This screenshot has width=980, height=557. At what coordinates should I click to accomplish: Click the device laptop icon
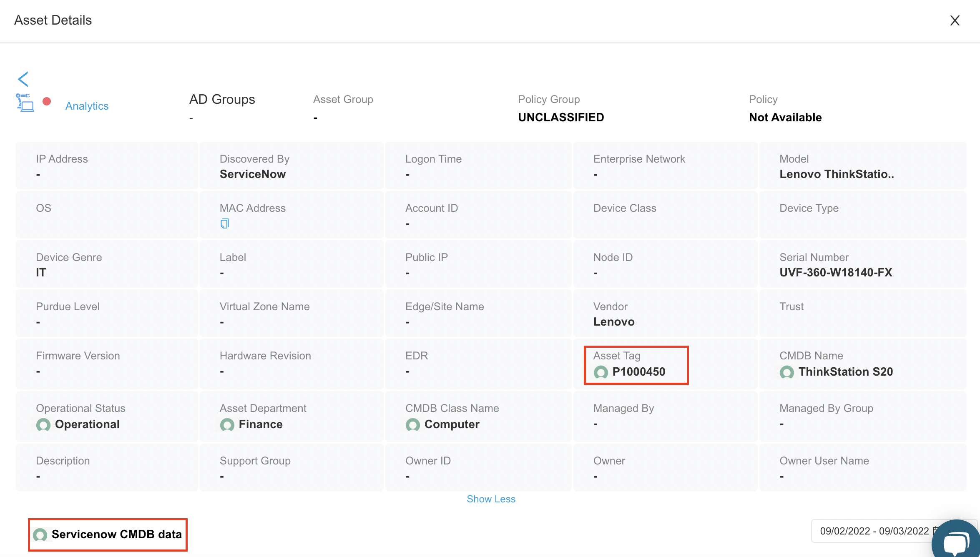tap(25, 103)
